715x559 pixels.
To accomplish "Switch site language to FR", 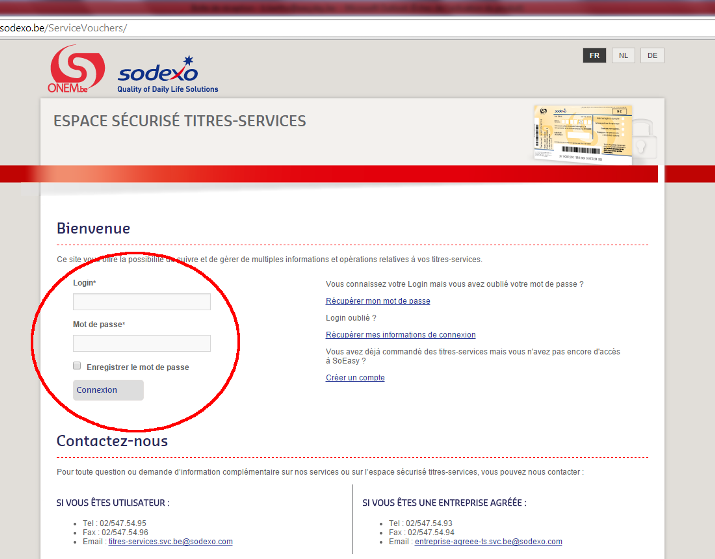I will coord(594,56).
